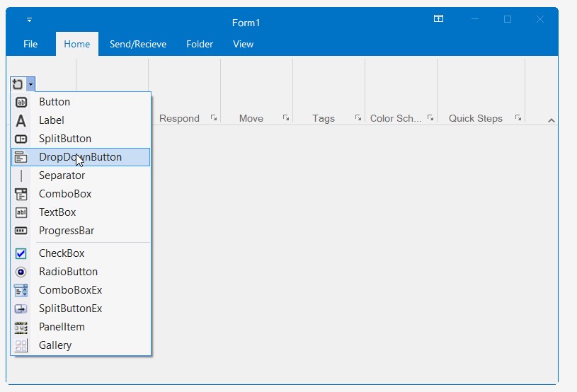Select ComboBoxEx menu entry
Screen dimensions: 577x392
(x=81, y=290)
